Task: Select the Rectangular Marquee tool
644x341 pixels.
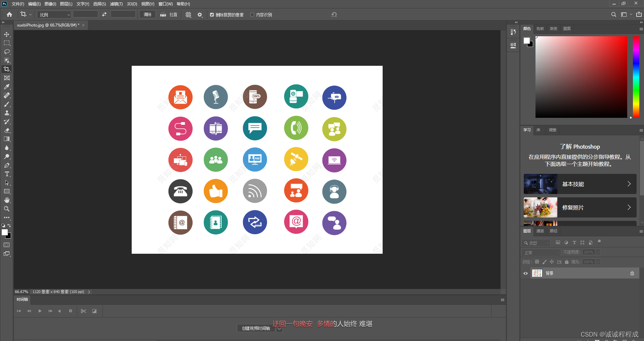Action: (7, 43)
